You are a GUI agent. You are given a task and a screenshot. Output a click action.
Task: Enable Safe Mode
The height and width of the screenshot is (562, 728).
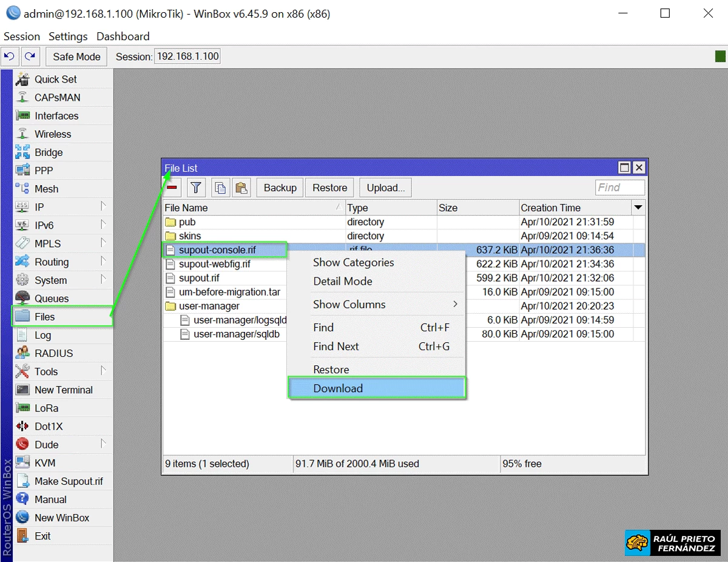76,56
